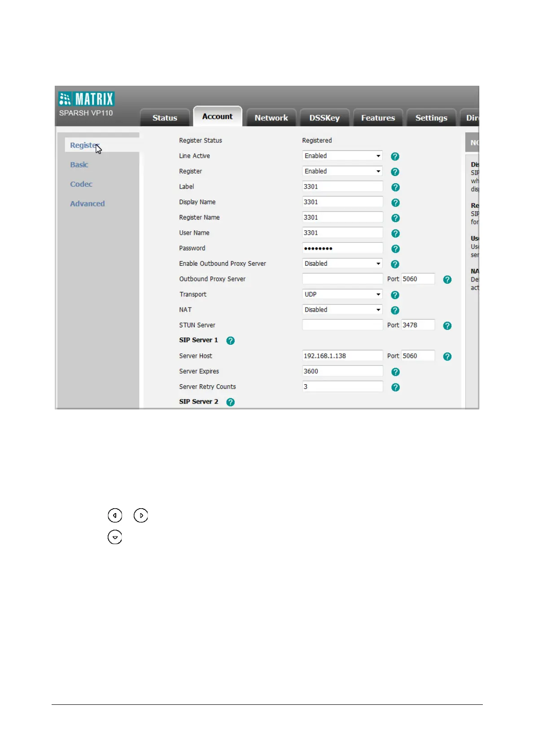Viewport: 534px width, 756px height.
Task: Open help for Display Name field
Action: (395, 202)
